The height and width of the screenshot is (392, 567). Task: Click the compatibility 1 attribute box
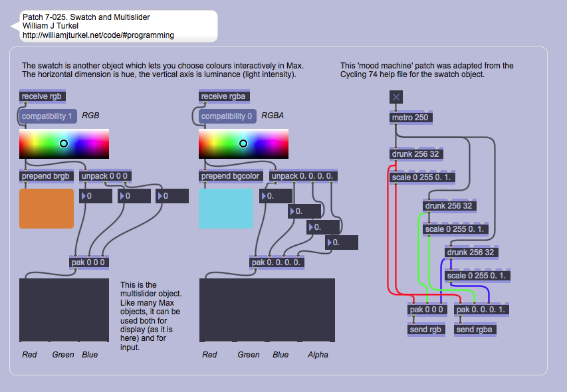pyautogui.click(x=48, y=116)
